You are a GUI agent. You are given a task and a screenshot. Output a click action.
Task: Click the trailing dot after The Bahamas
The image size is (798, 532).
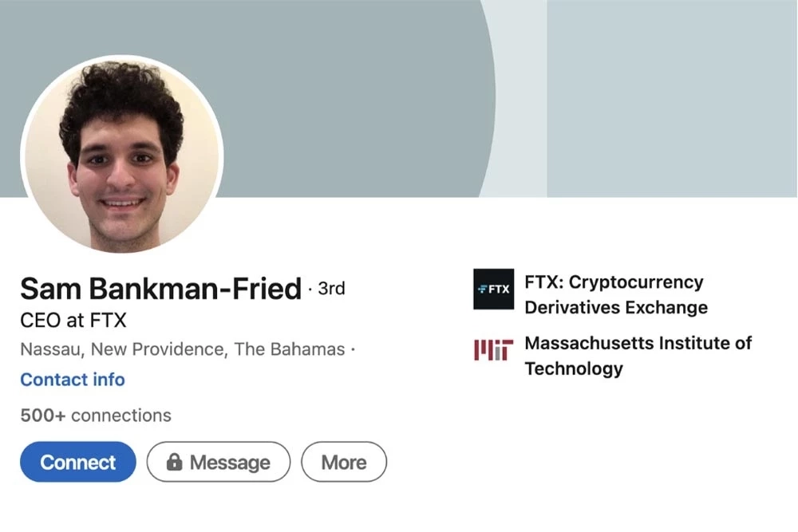[x=353, y=349]
